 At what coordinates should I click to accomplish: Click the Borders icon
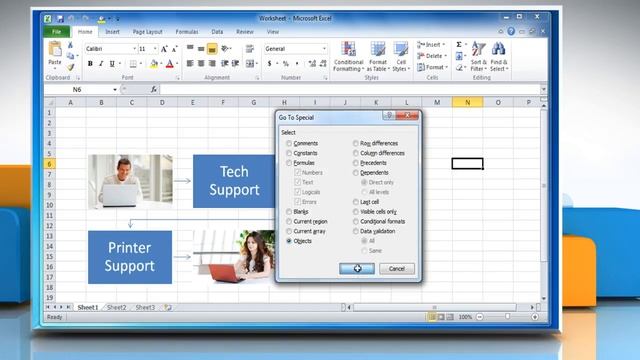coord(133,64)
